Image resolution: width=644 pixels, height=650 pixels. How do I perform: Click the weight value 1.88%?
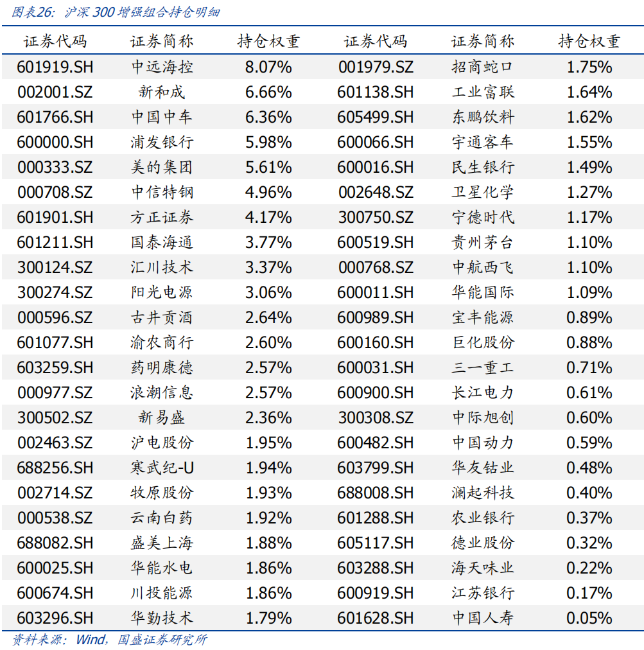click(268, 543)
